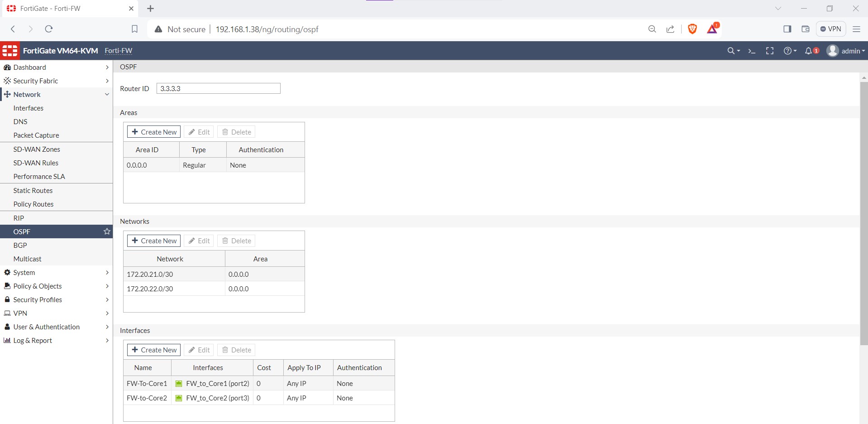Toggle the browser sidebar panel
The height and width of the screenshot is (424, 868).
tap(787, 29)
